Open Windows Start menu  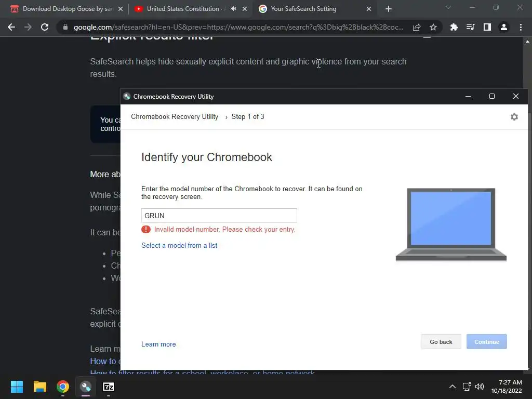click(17, 387)
